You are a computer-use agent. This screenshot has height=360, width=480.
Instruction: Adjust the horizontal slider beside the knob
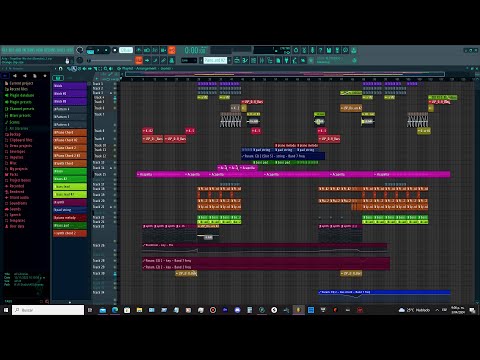pyautogui.click(x=111, y=61)
